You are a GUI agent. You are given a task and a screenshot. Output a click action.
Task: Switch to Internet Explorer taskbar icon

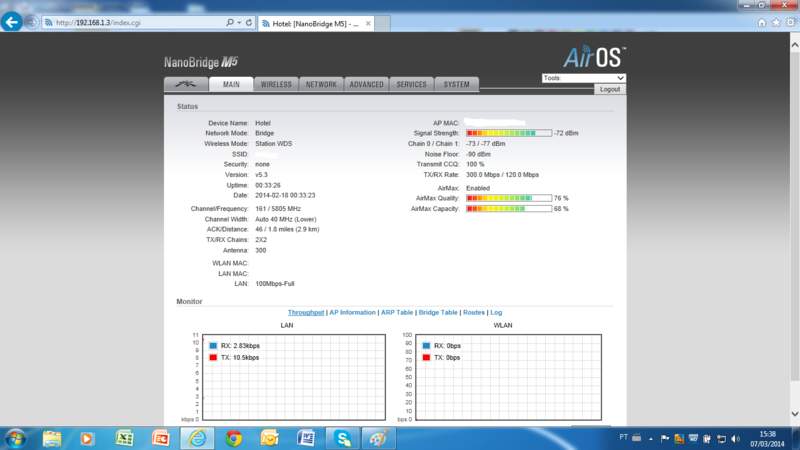pyautogui.click(x=197, y=439)
